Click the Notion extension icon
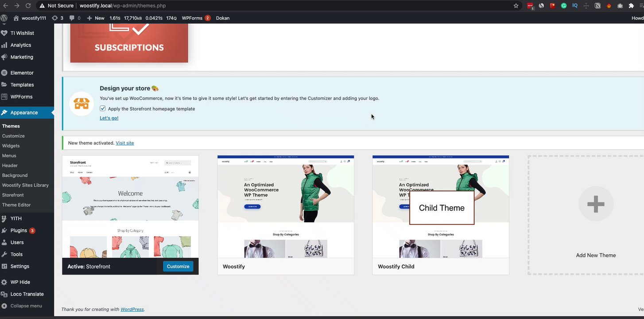The height and width of the screenshot is (319, 644). [597, 6]
